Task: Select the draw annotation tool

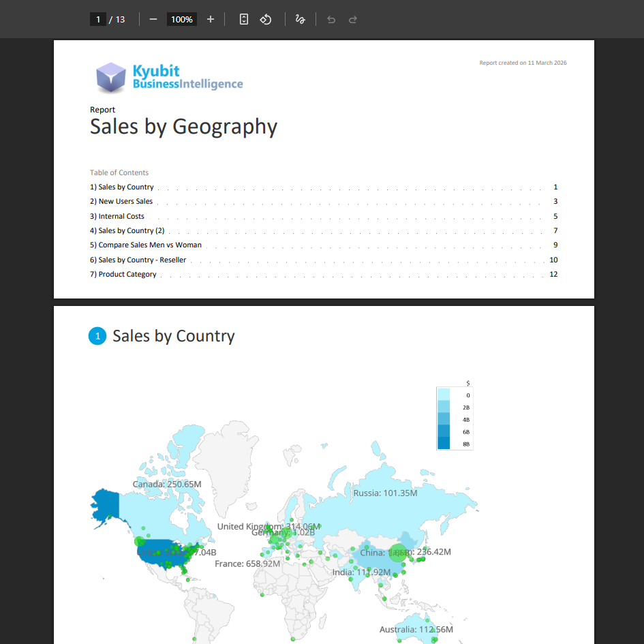Action: (300, 19)
